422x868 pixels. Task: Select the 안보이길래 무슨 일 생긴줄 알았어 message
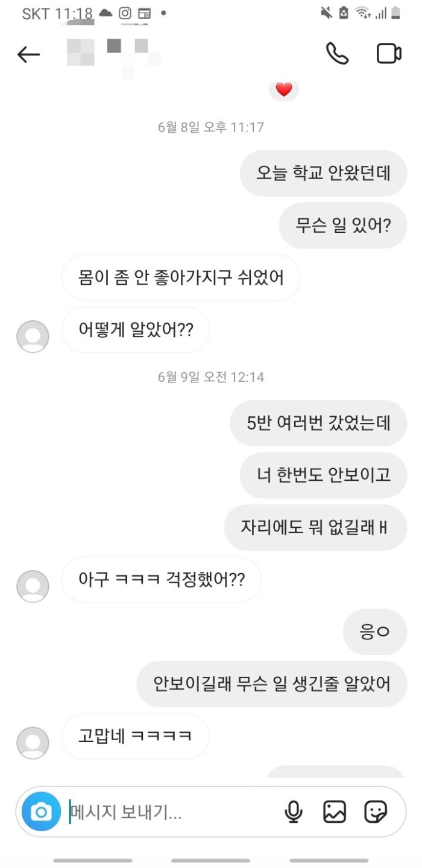tap(272, 683)
